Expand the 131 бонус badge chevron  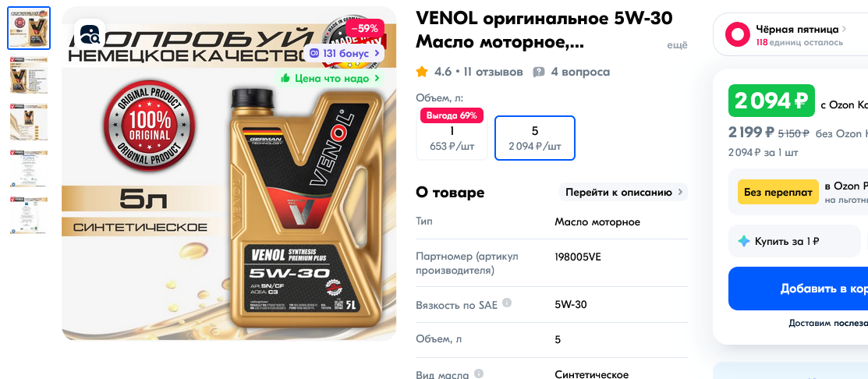pyautogui.click(x=377, y=53)
